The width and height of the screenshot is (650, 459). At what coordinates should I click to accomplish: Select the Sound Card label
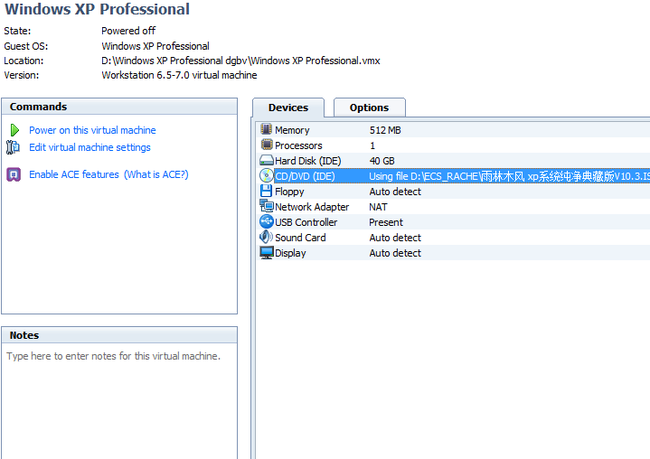[x=301, y=238]
